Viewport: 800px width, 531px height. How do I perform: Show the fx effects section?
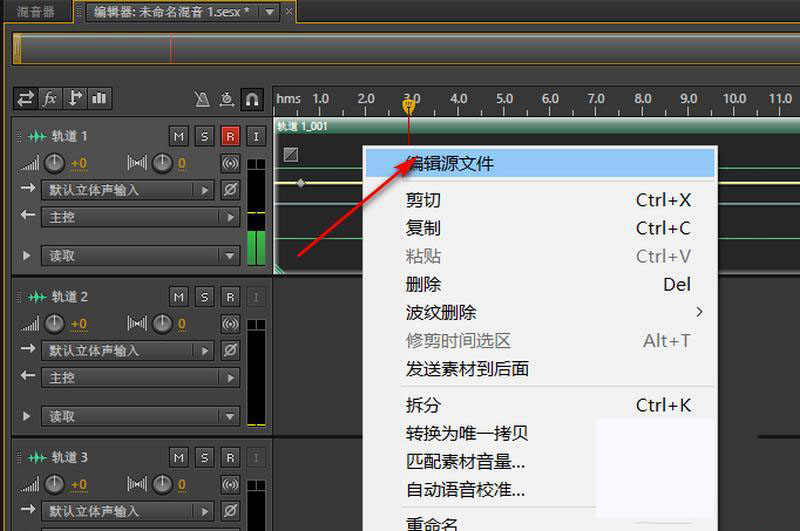[49, 98]
